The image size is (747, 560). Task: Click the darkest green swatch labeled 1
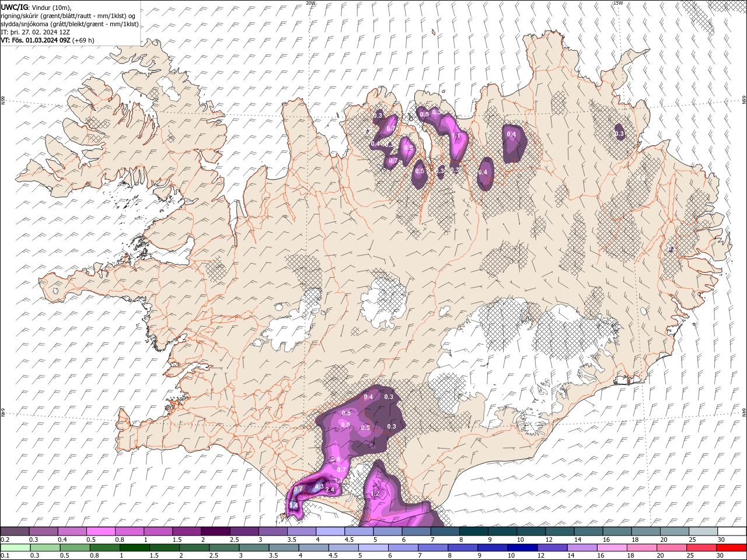pyautogui.click(x=134, y=548)
